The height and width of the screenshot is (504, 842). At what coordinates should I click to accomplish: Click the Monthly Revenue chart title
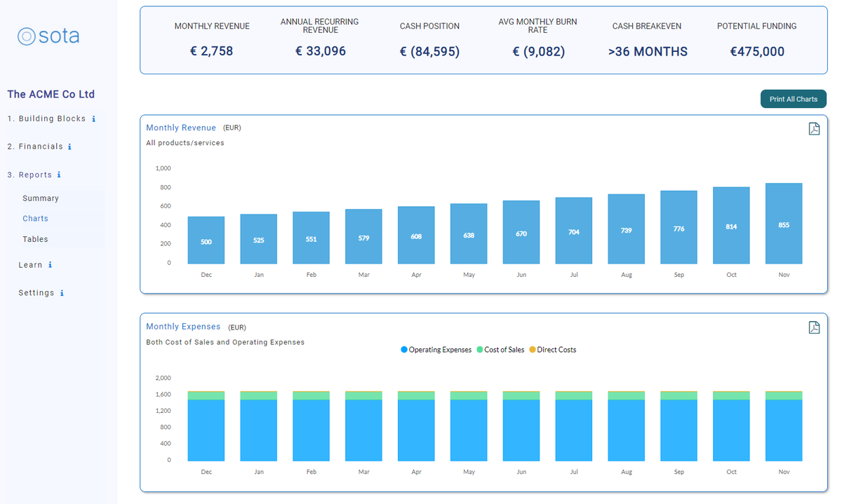click(x=181, y=128)
